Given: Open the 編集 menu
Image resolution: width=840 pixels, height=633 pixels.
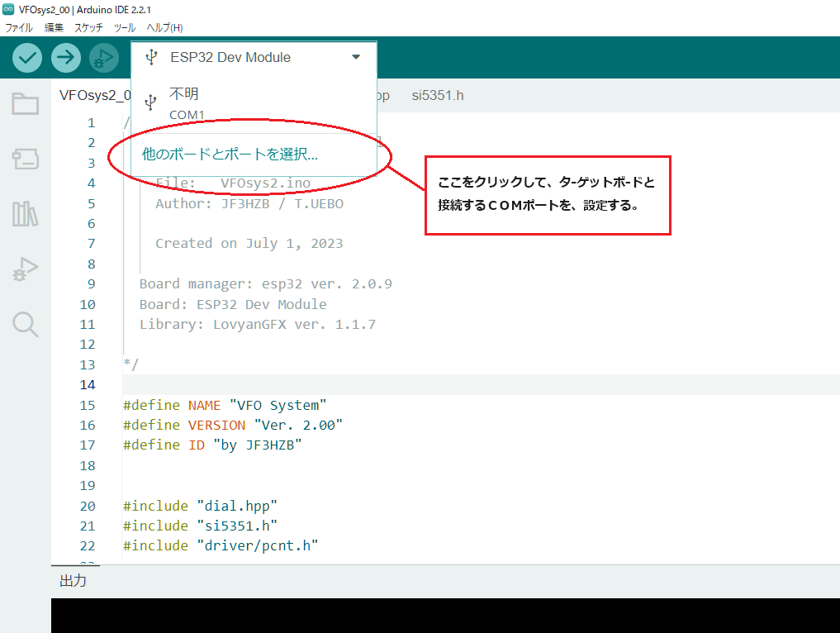Looking at the screenshot, I should pyautogui.click(x=54, y=27).
